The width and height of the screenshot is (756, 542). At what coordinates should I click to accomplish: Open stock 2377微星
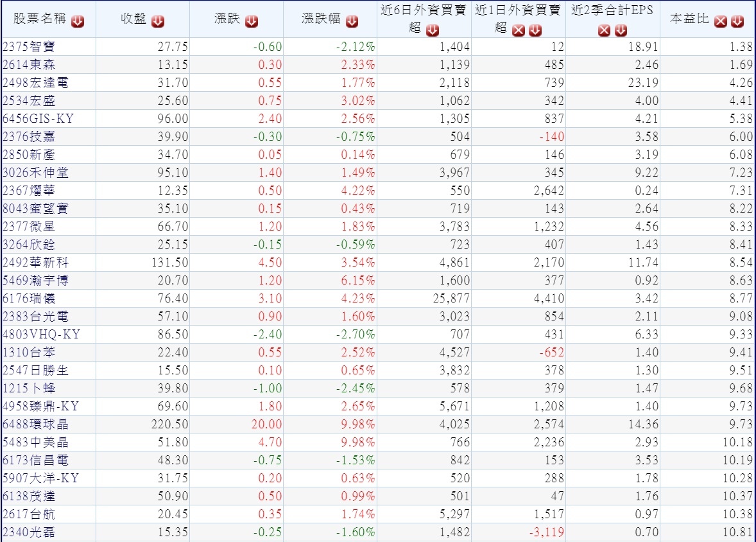(x=29, y=226)
